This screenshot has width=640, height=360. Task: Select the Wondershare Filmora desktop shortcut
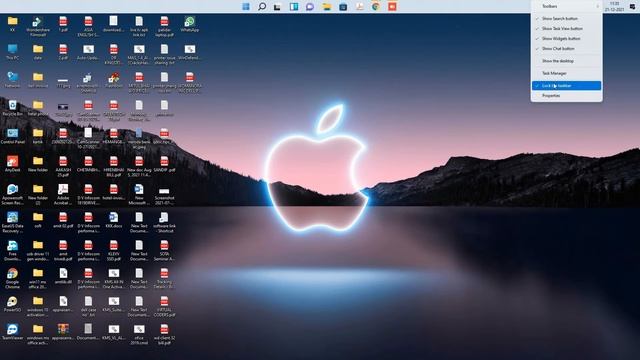pyautogui.click(x=38, y=27)
